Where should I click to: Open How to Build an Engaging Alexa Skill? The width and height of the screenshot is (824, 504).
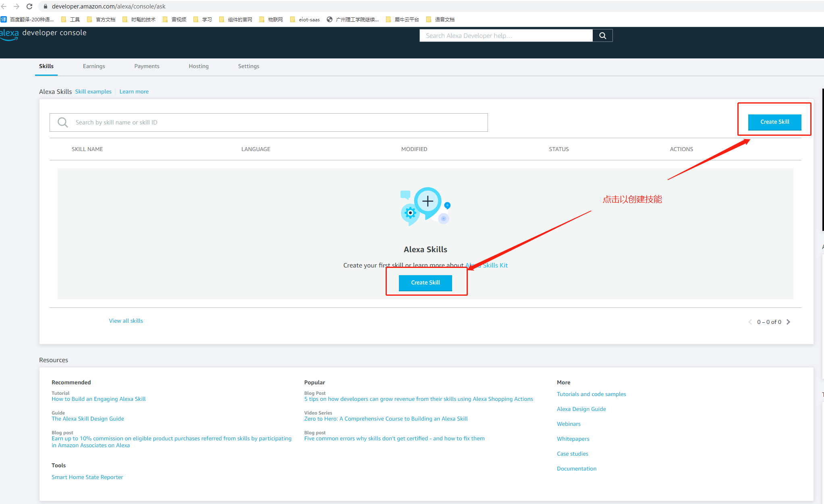(x=99, y=399)
